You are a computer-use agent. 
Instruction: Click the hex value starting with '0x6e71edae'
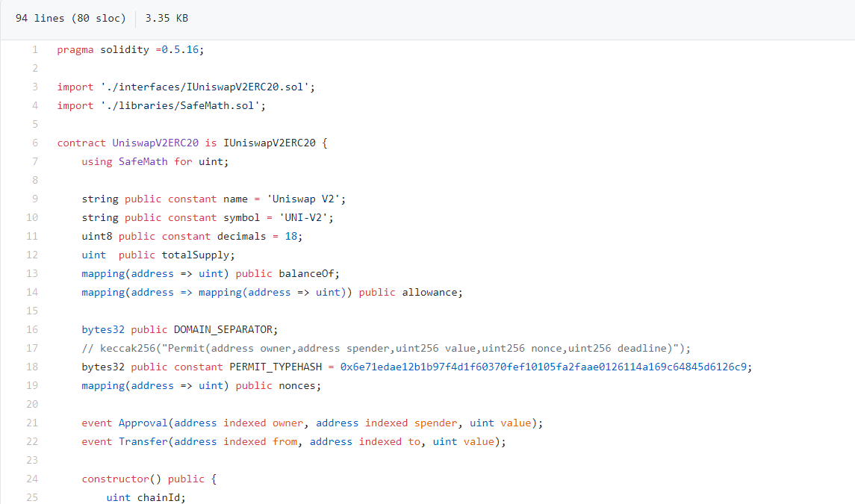click(543, 367)
